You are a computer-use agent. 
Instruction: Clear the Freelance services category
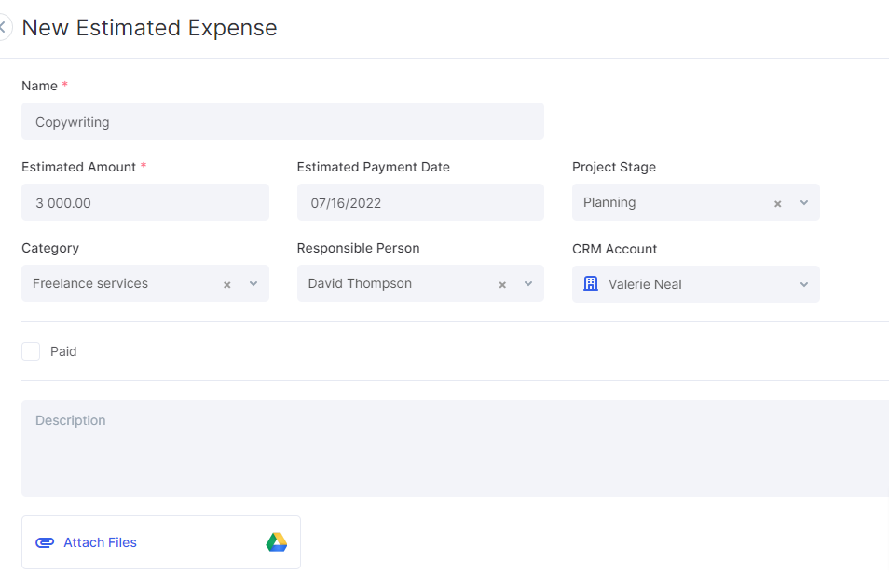[226, 284]
